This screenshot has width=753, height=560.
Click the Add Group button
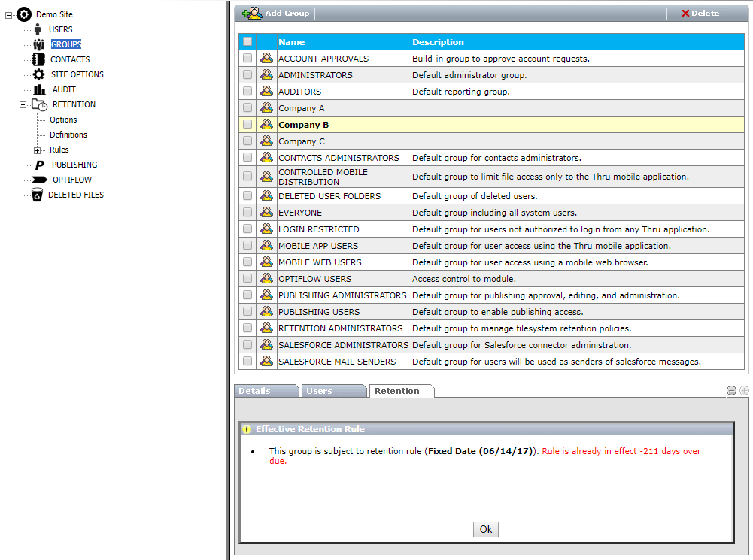(276, 13)
